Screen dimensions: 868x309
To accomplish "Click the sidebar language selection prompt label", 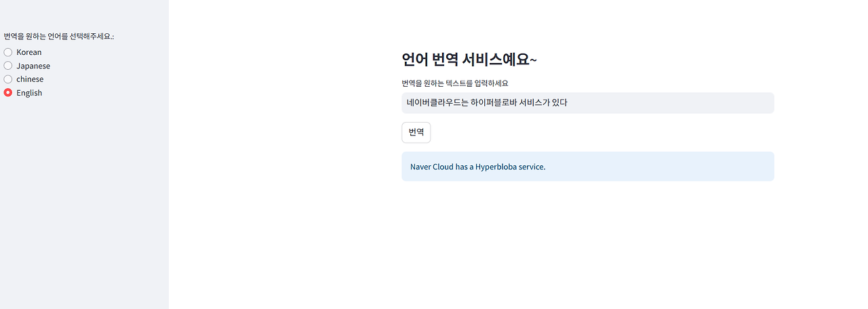I will click(59, 37).
